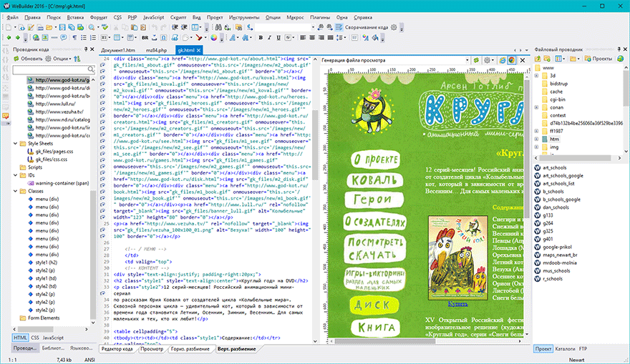This screenshot has height=364, width=630.
Task: Collapse the Style Sheets tree node
Action: 15,143
